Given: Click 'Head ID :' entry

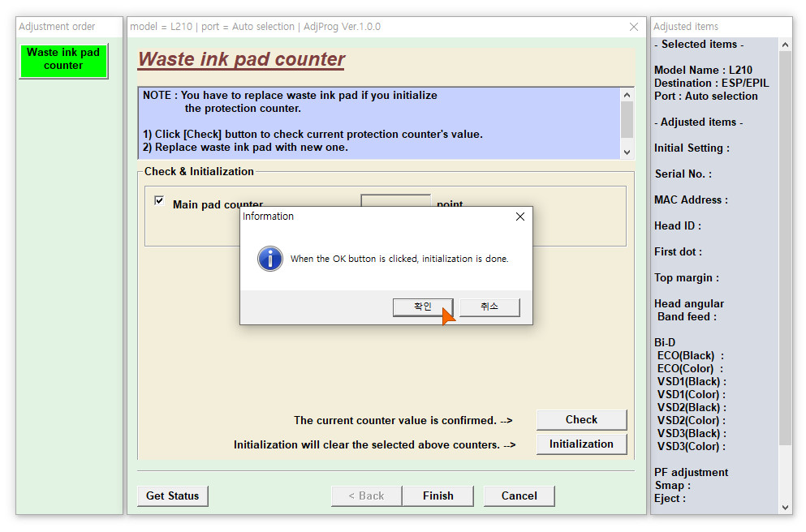Looking at the screenshot, I should [678, 226].
